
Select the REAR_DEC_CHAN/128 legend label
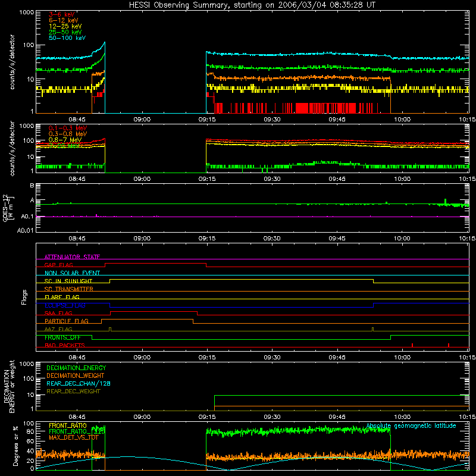[x=79, y=383]
